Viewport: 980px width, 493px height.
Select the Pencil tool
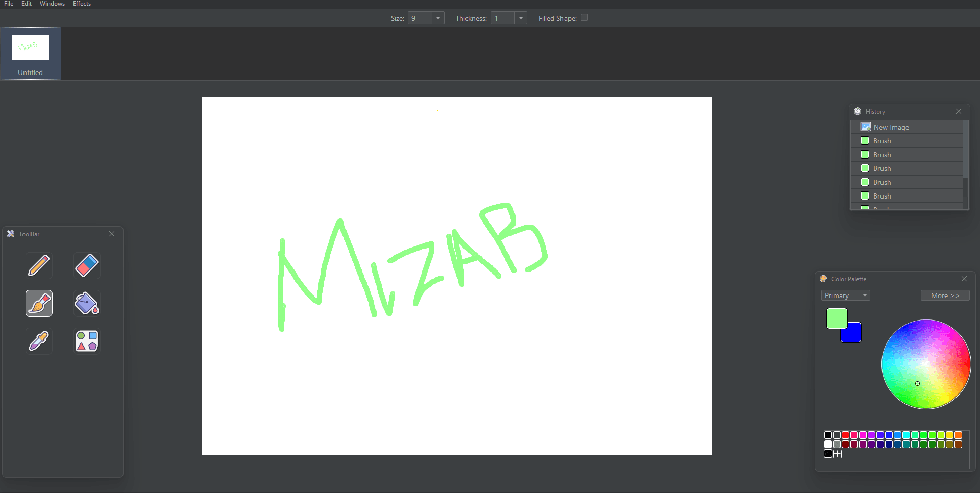click(39, 265)
